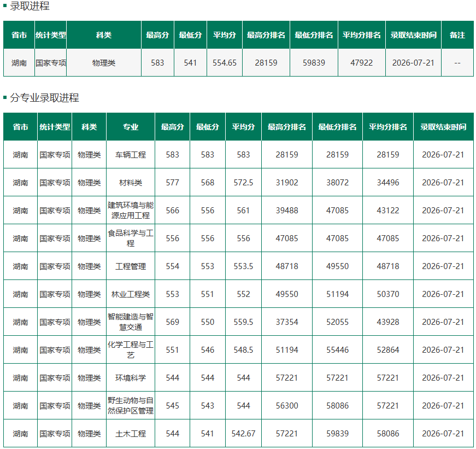The height and width of the screenshot is (449, 476).
Task: Click average score 548.5 for 化学工程与工艺
Action: coord(243,349)
